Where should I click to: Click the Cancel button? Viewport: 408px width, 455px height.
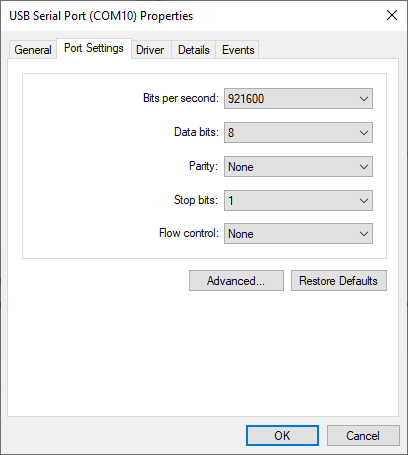pos(363,435)
